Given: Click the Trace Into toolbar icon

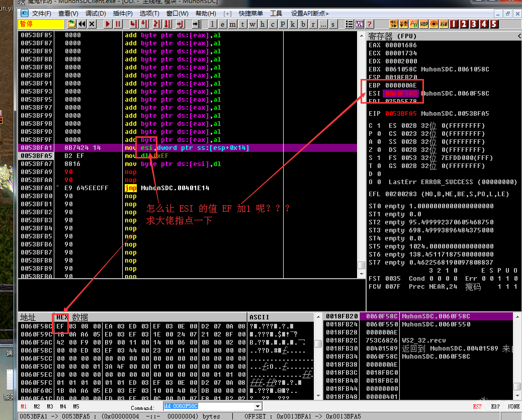Looking at the screenshot, I should click(x=157, y=24).
